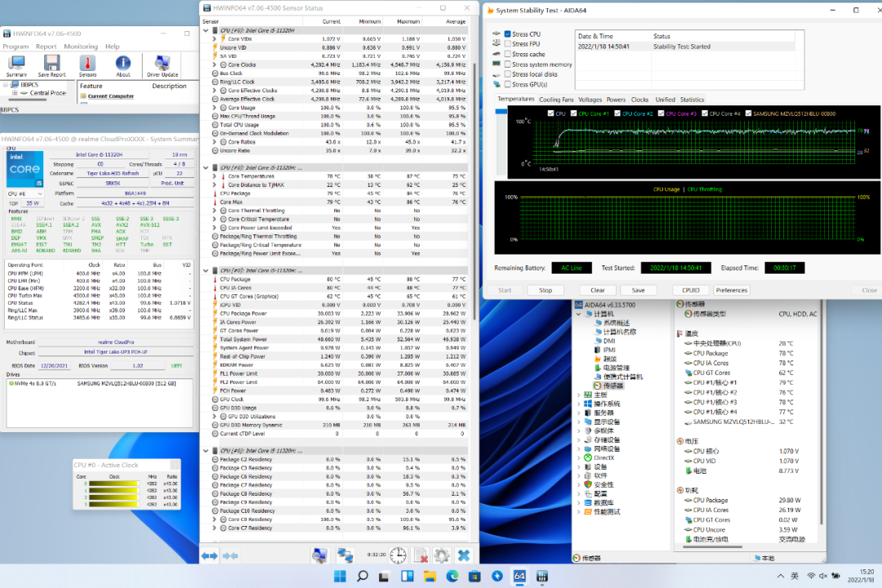Click the vertical scrollbar in HWiNFO sensor list
The width and height of the screenshot is (882, 588).
coord(474,191)
